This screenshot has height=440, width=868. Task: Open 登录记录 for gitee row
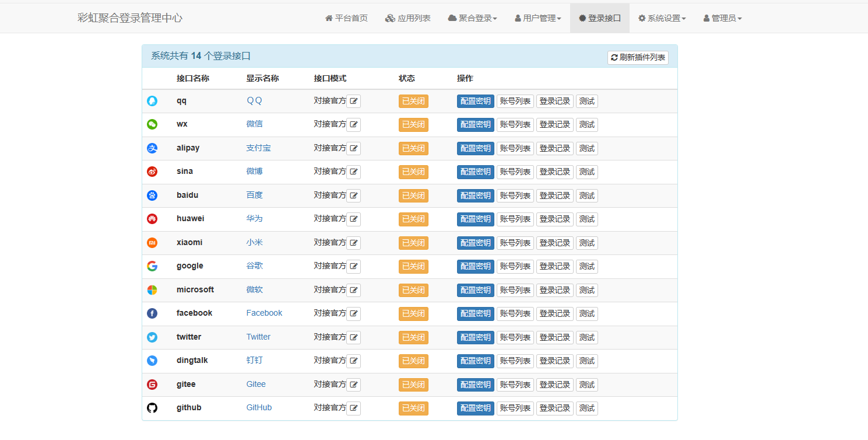555,385
